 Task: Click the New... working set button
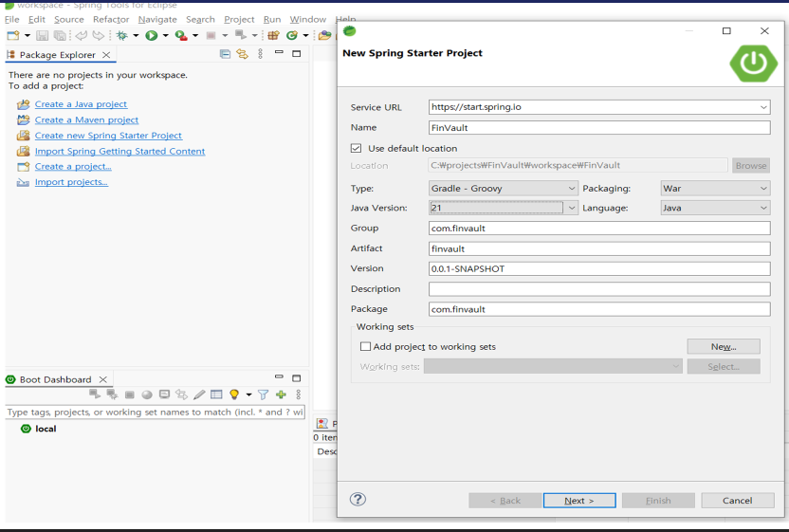point(724,346)
